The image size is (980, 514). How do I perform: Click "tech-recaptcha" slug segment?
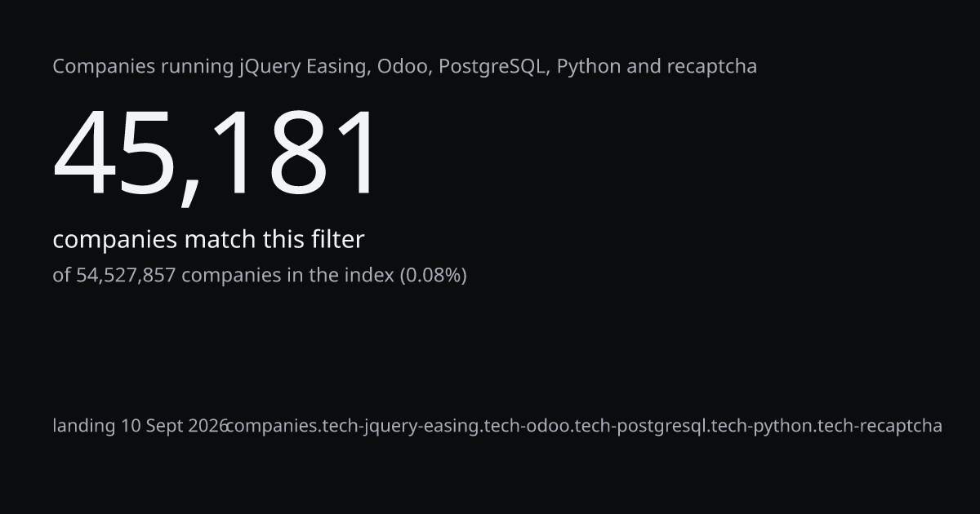(880, 426)
